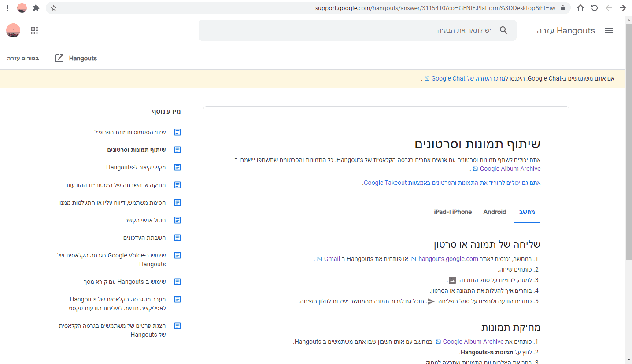Navigate forward with the right arrow
Viewport: 632px width, 364px height.
(x=623, y=8)
